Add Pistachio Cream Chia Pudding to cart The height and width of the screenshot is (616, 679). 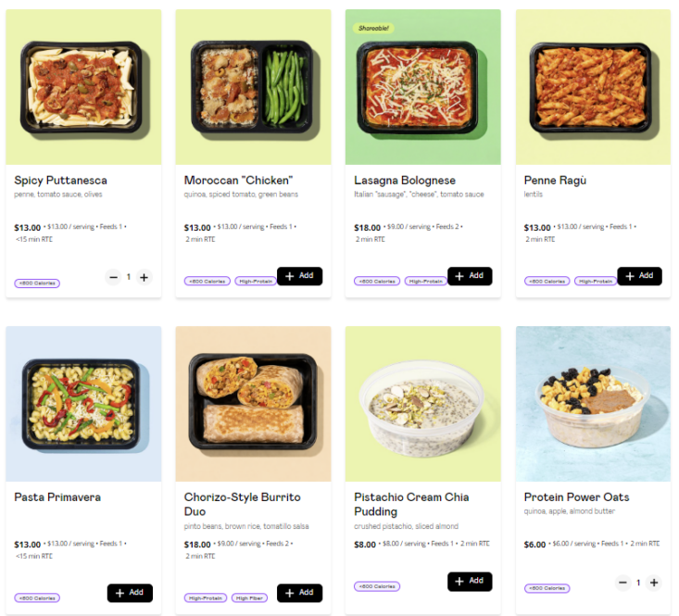pos(470,582)
